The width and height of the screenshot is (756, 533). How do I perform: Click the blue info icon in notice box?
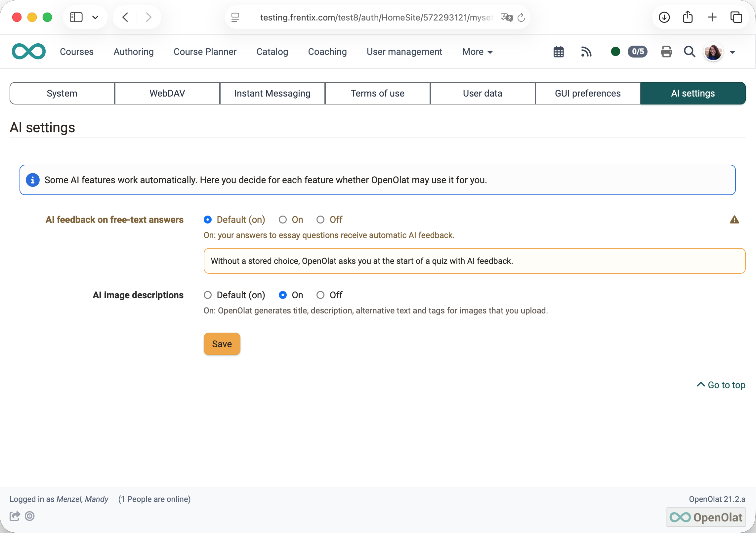tap(32, 180)
